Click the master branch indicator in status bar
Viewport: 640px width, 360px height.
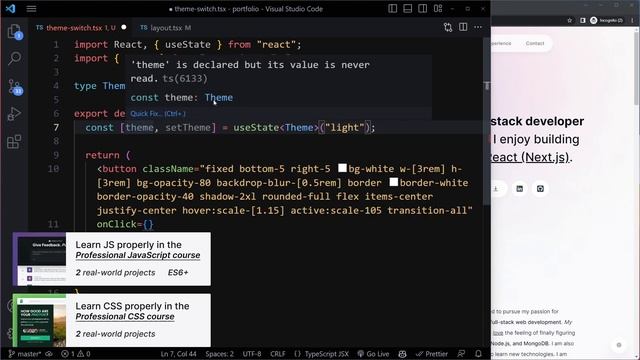(24, 354)
